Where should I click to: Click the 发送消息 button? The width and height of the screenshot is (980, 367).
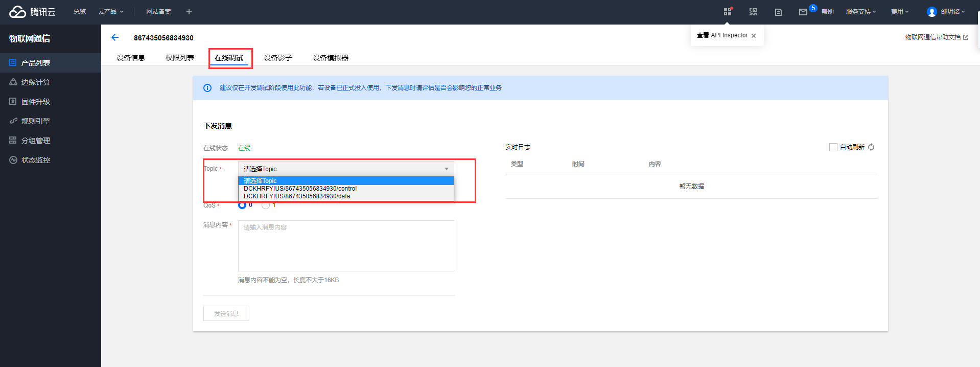226,313
